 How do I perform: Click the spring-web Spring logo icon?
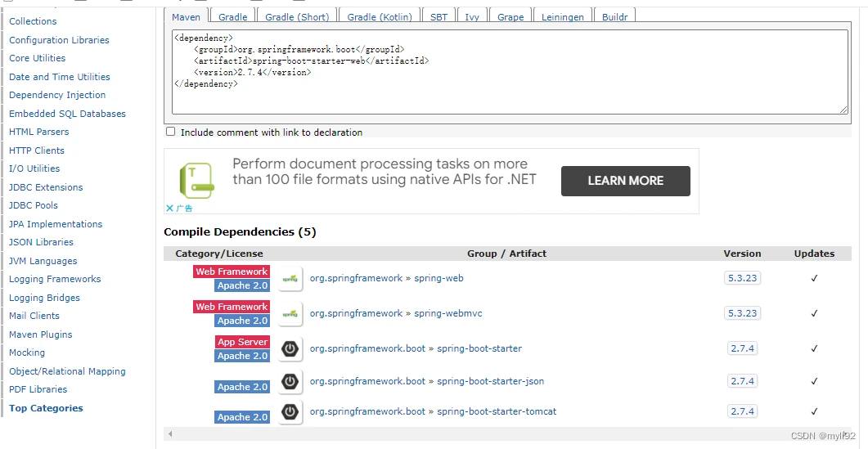(x=290, y=279)
